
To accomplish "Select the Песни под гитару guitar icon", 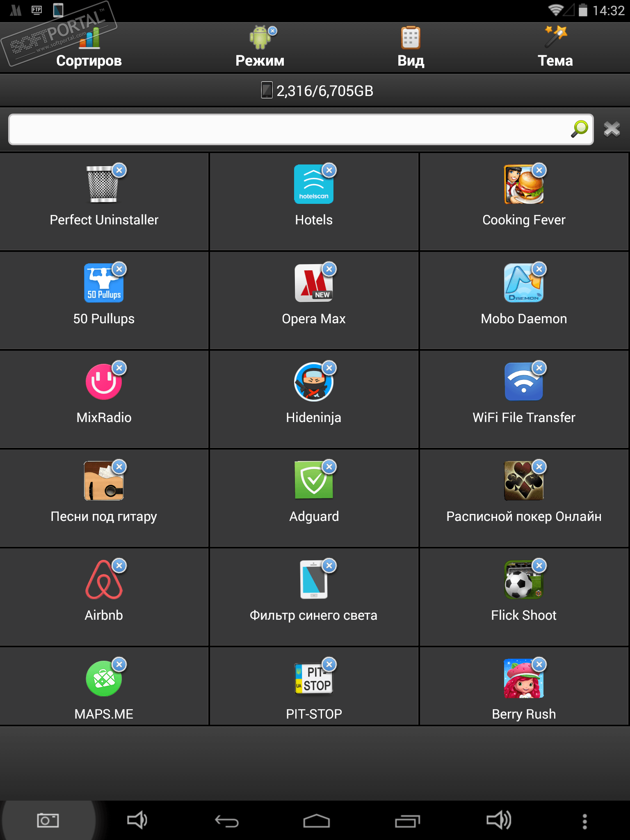I will tap(103, 481).
